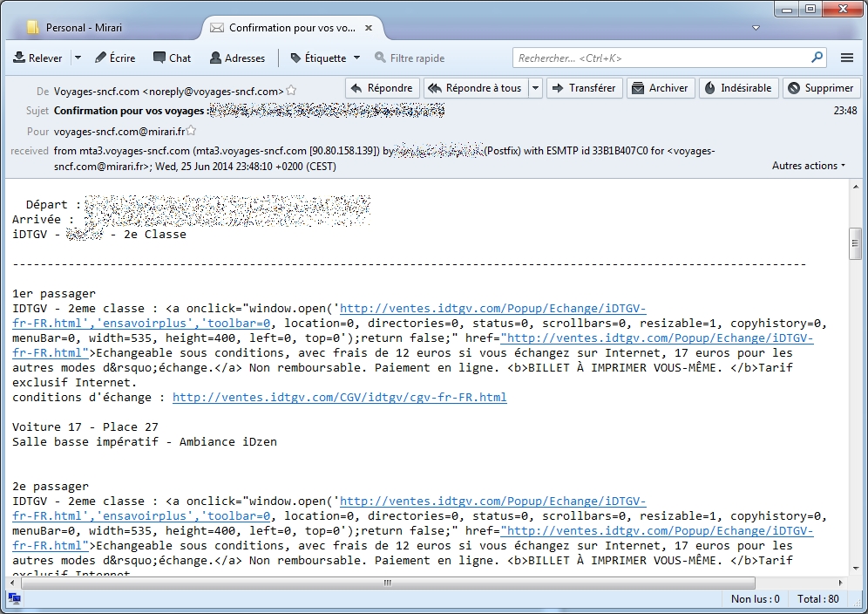The width and height of the screenshot is (868, 614).
Task: Click in the Rechercher search field
Action: pos(662,58)
